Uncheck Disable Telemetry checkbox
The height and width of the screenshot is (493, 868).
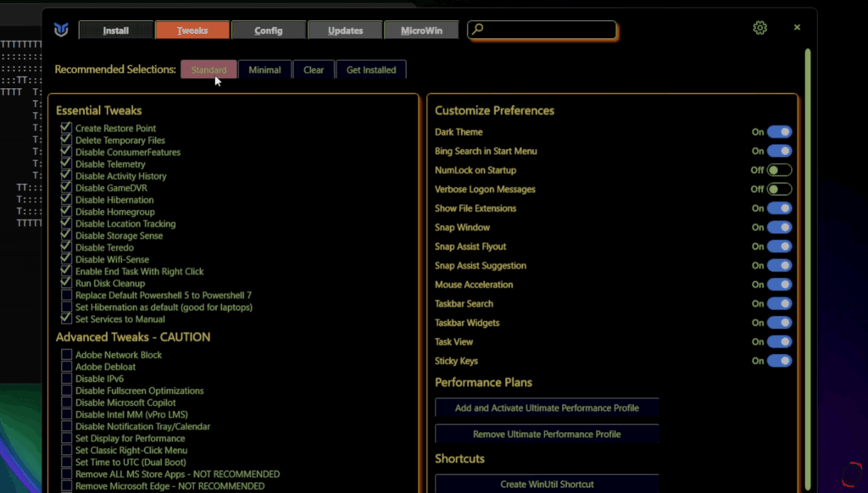click(x=66, y=163)
